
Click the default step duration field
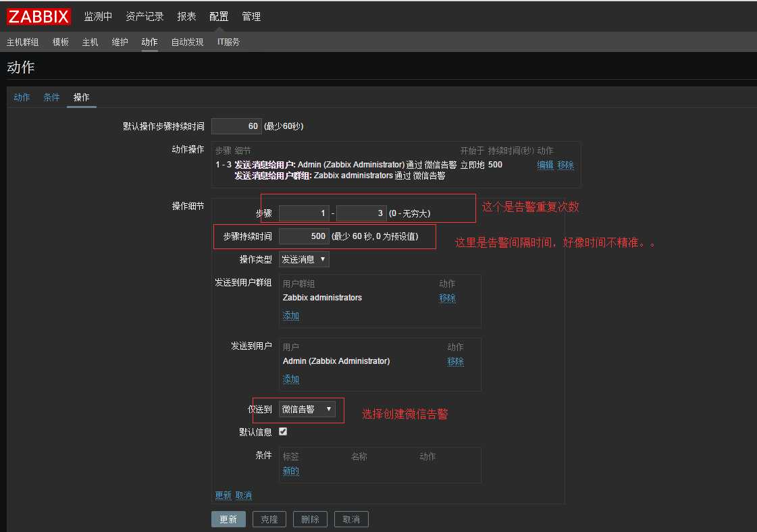pyautogui.click(x=236, y=126)
